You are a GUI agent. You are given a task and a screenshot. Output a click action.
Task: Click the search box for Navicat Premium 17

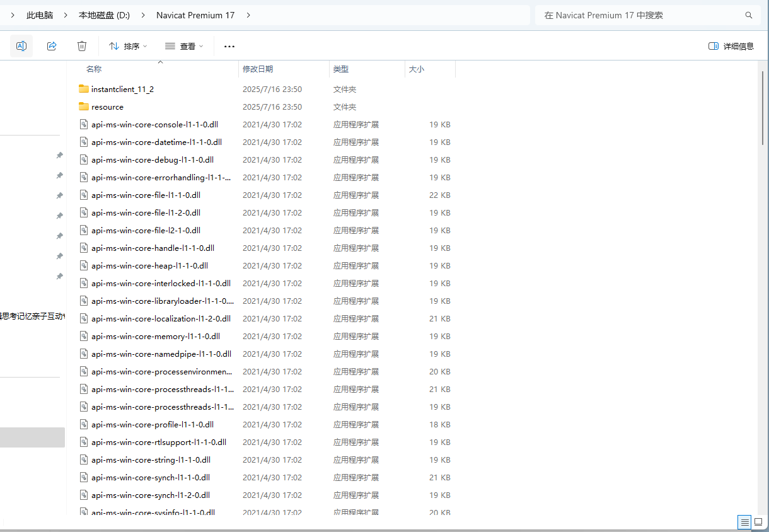coord(647,15)
